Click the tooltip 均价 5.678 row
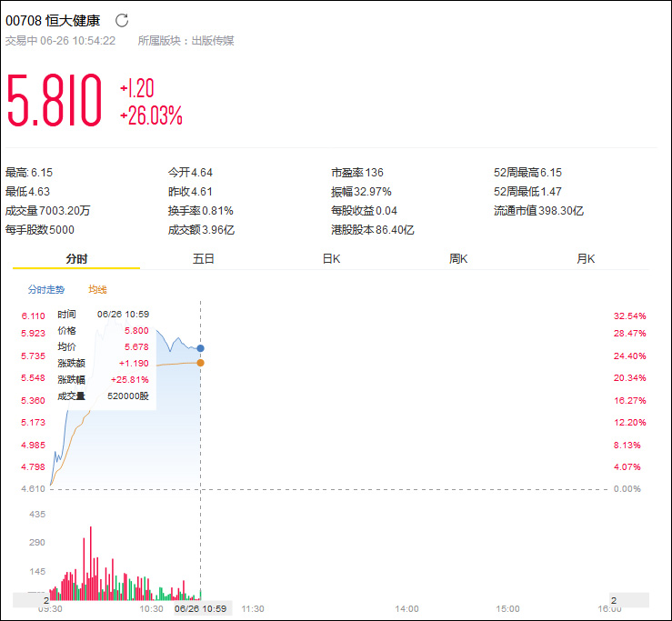The image size is (672, 621). [104, 346]
